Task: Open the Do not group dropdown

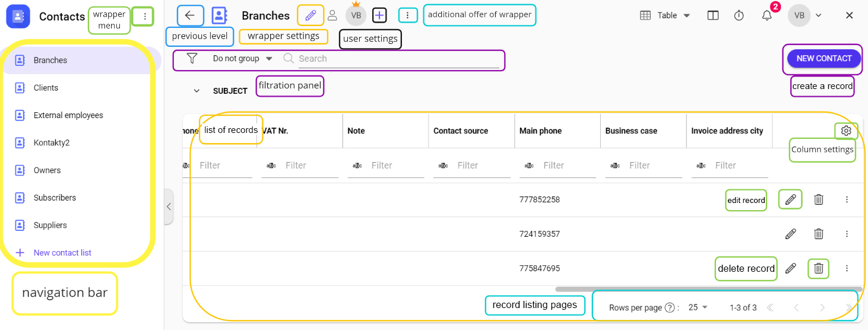Action: point(243,59)
